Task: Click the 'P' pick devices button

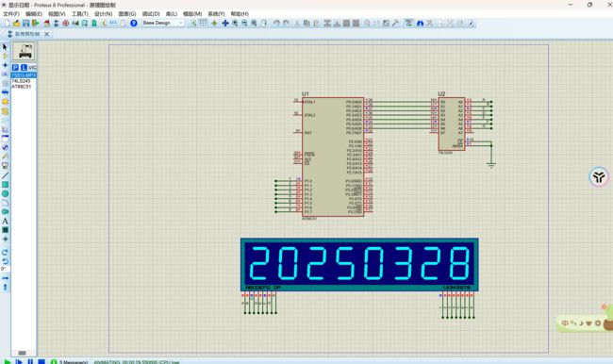Action: click(15, 67)
